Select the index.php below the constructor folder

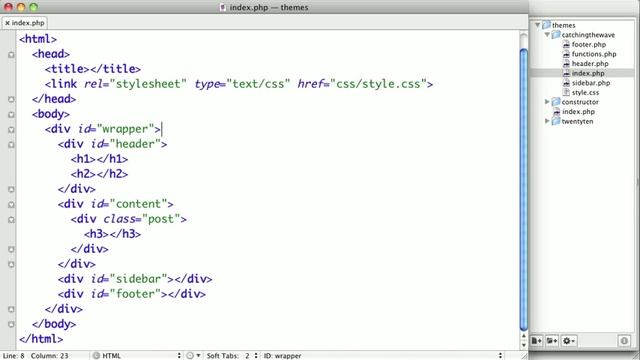[x=578, y=111]
